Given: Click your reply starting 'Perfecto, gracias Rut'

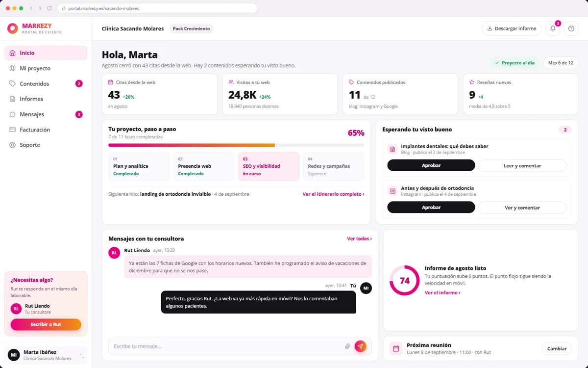Looking at the screenshot, I should (259, 302).
